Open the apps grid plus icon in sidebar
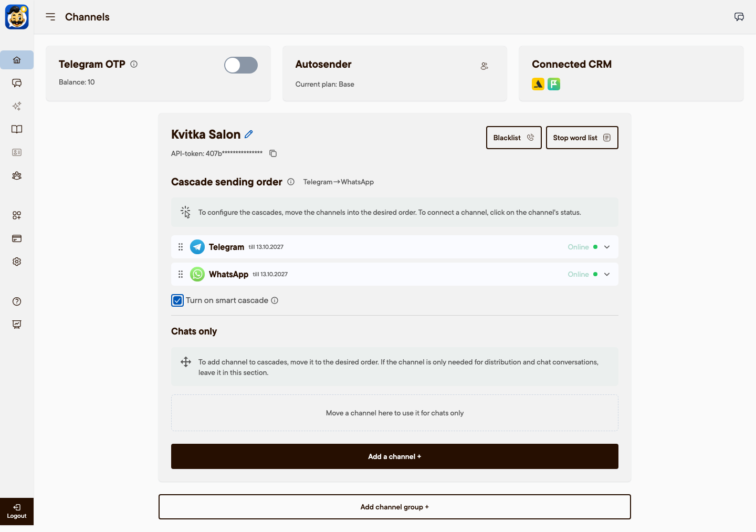The width and height of the screenshot is (756, 532). pos(17,215)
